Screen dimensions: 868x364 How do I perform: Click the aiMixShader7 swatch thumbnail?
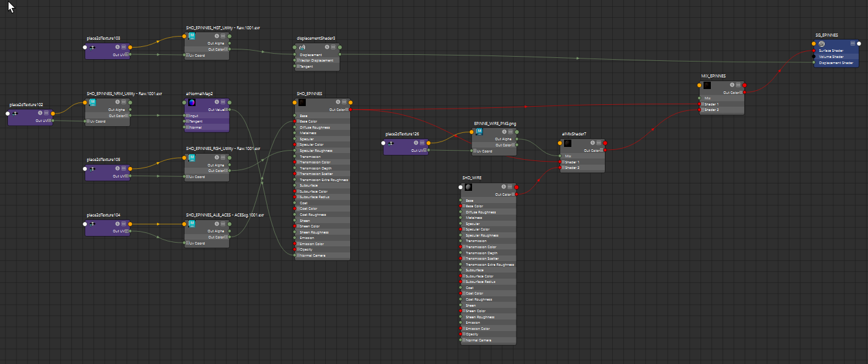[x=568, y=143]
